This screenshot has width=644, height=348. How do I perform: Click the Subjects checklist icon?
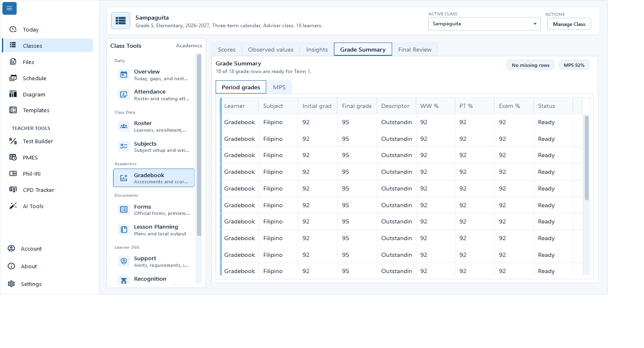pyautogui.click(x=124, y=147)
